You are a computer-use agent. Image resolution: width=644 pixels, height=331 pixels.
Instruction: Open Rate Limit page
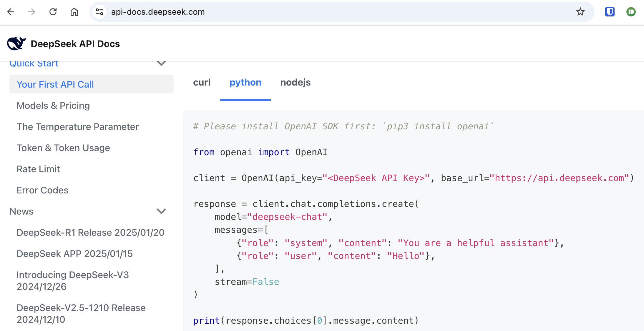38,169
